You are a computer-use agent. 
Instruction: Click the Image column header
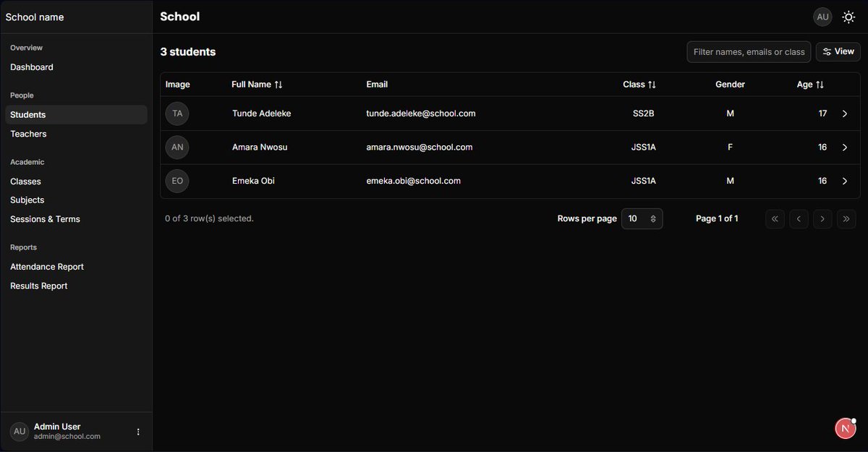[178, 85]
